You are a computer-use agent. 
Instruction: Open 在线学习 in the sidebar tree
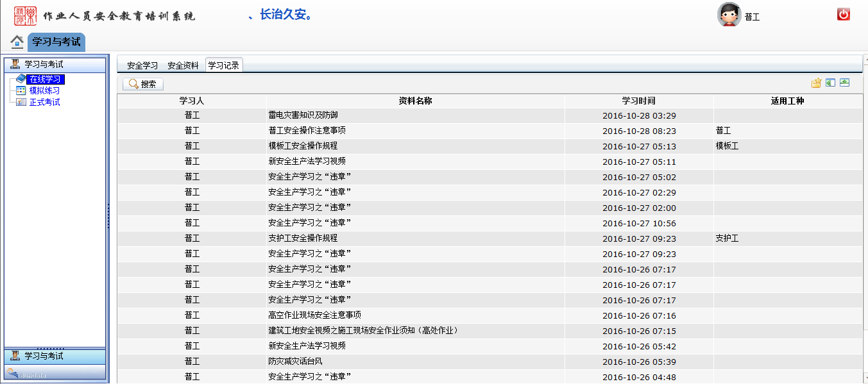(x=45, y=79)
